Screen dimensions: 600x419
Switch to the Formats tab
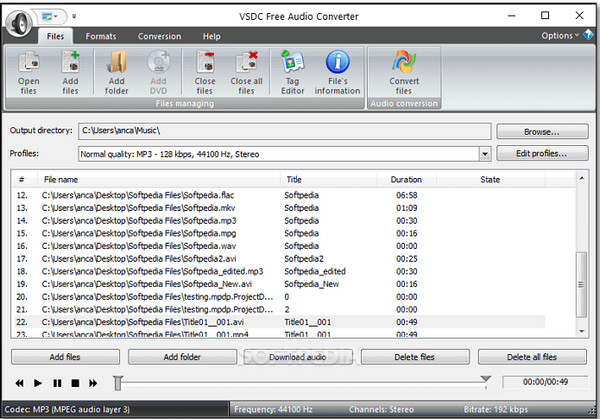click(101, 36)
